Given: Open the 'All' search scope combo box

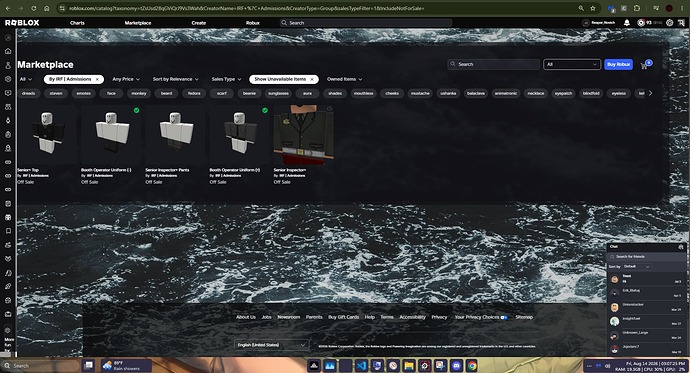Looking at the screenshot, I should pos(572,64).
